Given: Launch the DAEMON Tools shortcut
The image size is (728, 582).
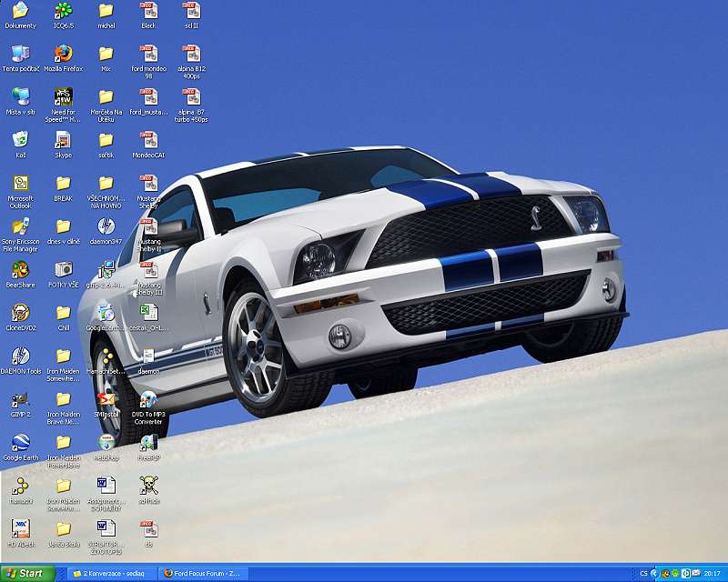Looking at the screenshot, I should coord(20,356).
